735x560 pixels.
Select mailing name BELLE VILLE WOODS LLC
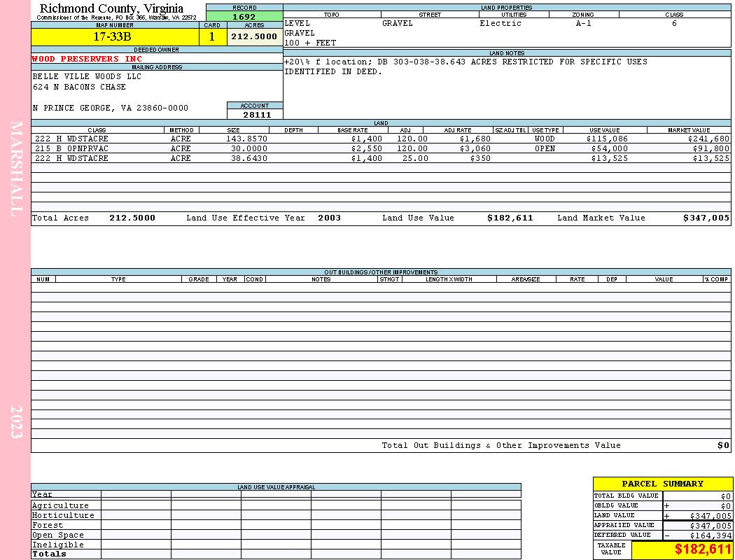tap(87, 76)
